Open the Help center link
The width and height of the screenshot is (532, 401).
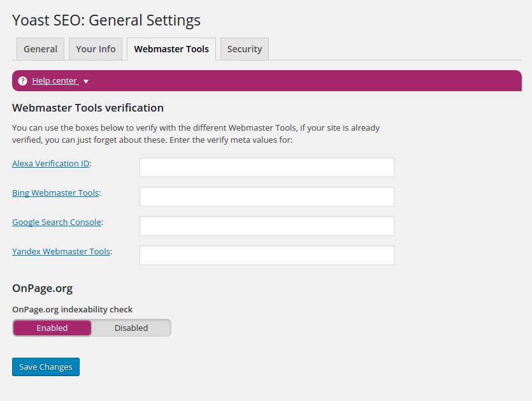pos(55,81)
